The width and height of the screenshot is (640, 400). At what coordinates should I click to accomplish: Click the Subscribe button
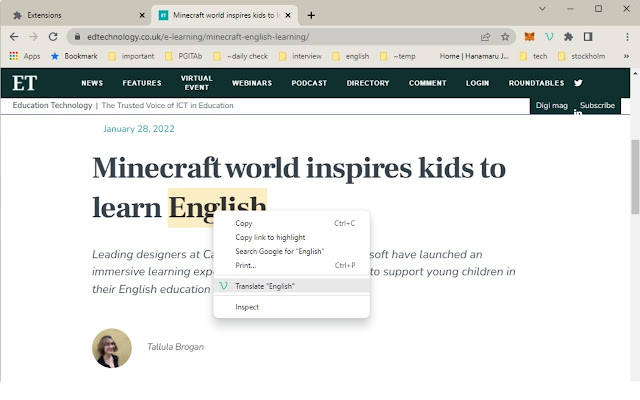597,106
